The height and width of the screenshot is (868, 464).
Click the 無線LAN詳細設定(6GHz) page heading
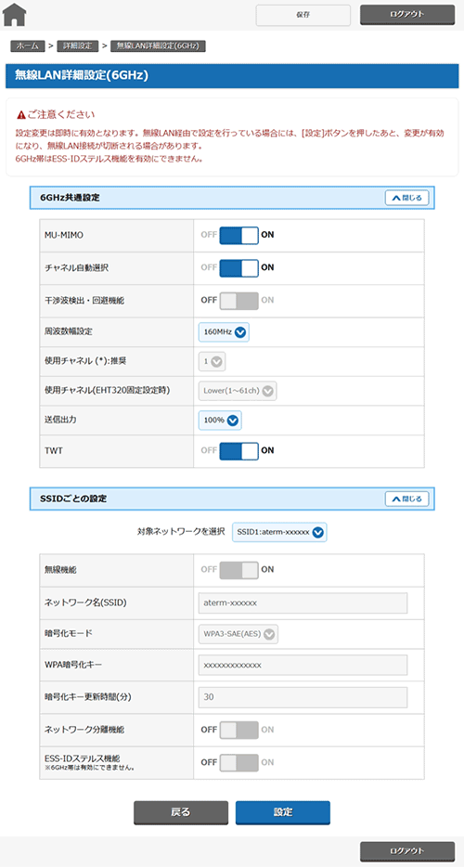(x=82, y=76)
